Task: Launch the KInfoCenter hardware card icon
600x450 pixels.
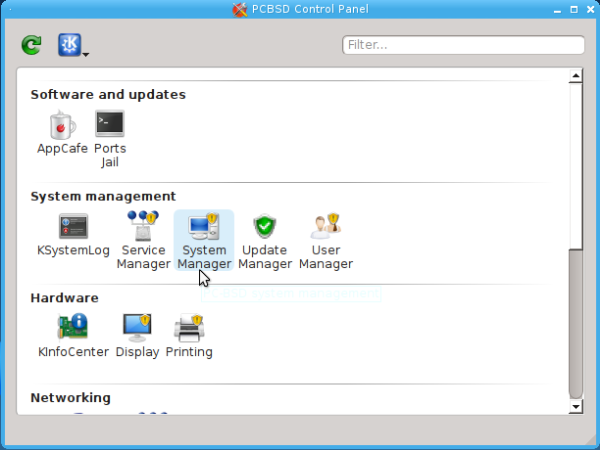Action: pyautogui.click(x=73, y=326)
